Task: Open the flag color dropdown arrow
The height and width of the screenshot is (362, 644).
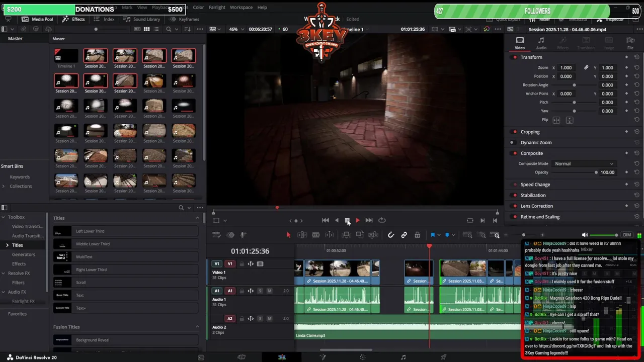Action: coord(439,235)
